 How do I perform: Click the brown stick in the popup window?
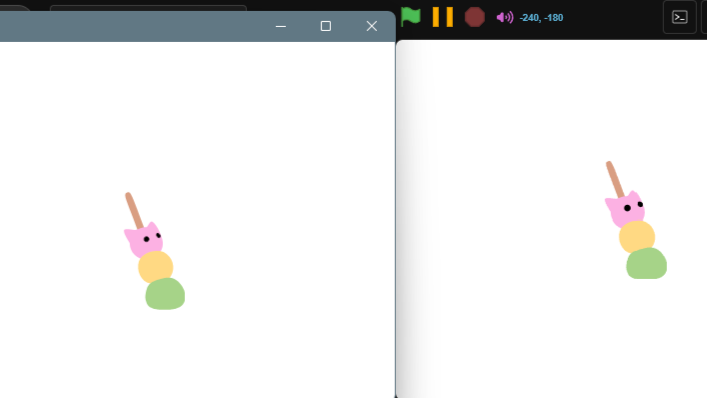point(133,210)
